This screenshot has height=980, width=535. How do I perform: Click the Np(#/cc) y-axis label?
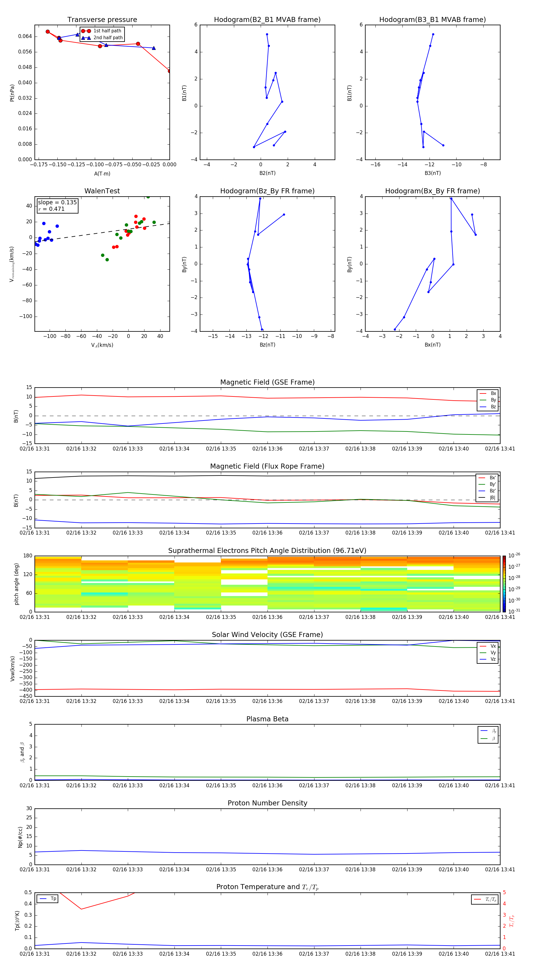20,837
